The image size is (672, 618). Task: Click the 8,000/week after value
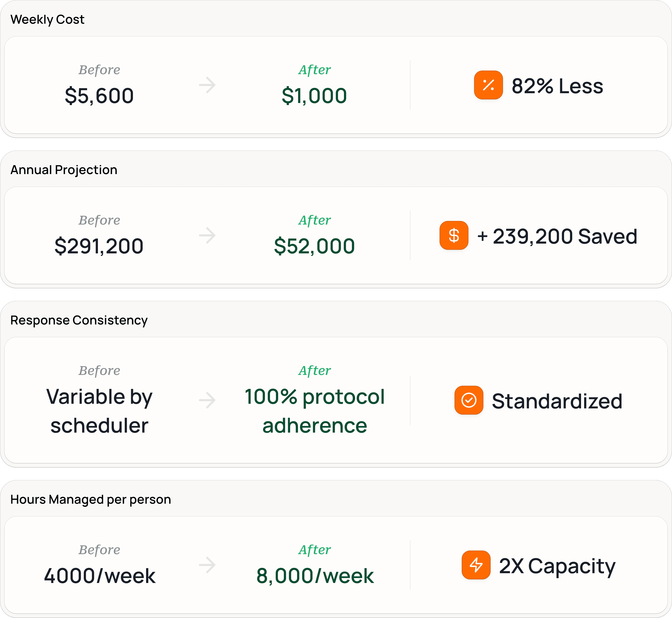pyautogui.click(x=315, y=576)
